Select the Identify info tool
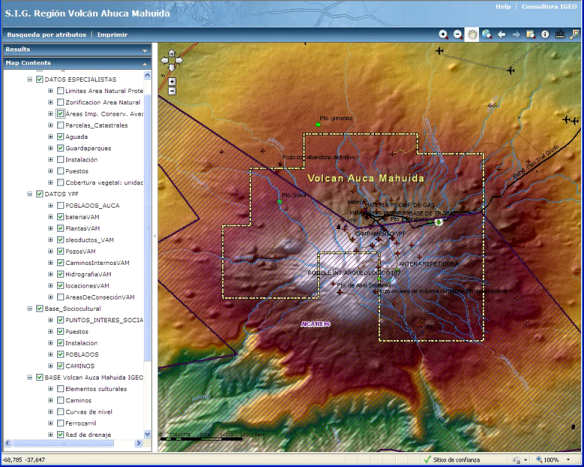 [x=545, y=35]
